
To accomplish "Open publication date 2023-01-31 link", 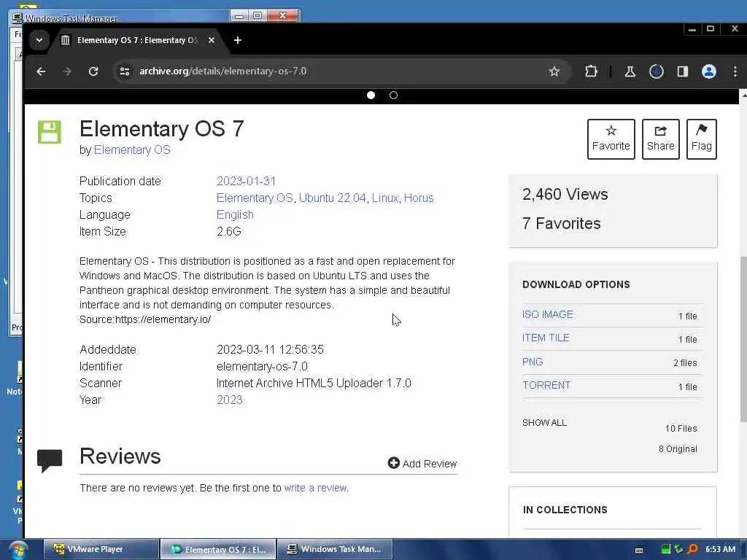I will coord(246,182).
